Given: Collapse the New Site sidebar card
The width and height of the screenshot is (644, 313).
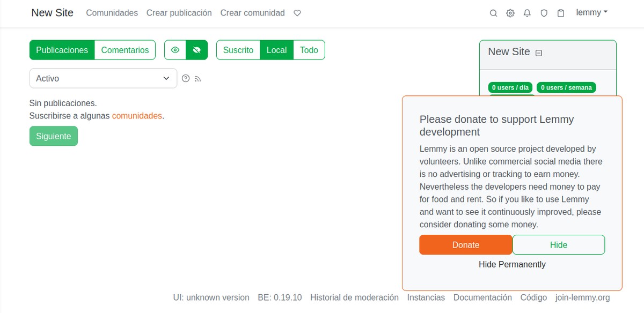Looking at the screenshot, I should [539, 53].
